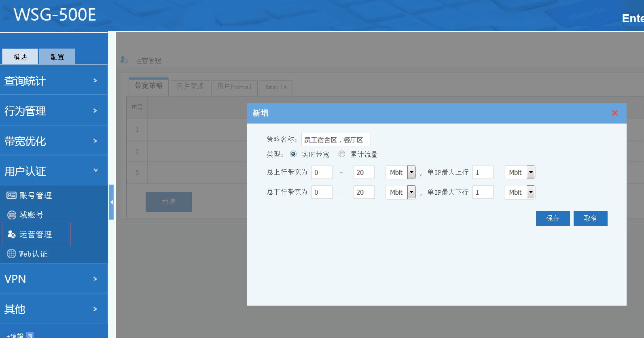Click the 账号管理 account icon in sidebar
This screenshot has height=338, width=644.
pos(11,196)
